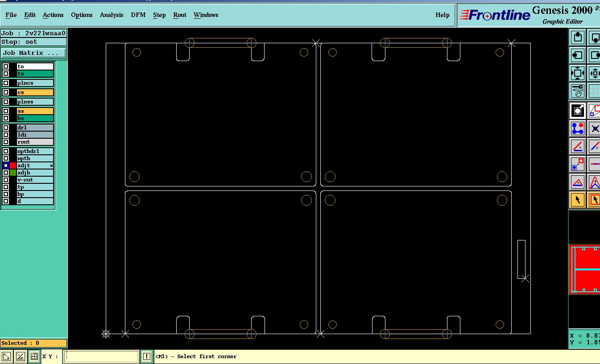Viewport: 600px width, 364px height.
Task: Select the 'tp' layer name
Action: (x=35, y=187)
